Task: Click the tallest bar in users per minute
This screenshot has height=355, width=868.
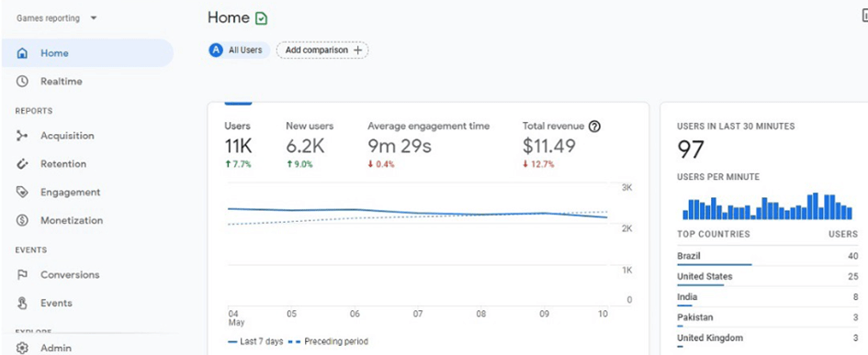Action: (x=816, y=206)
